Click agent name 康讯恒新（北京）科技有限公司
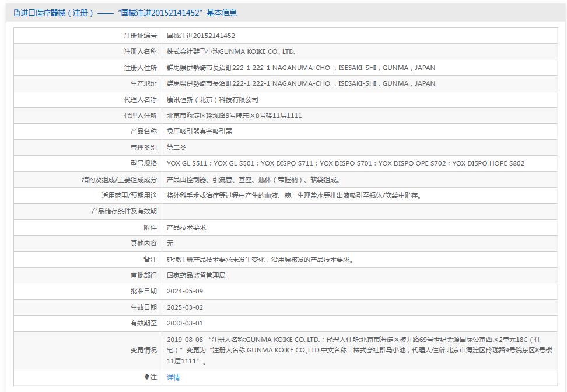The image size is (567, 392). click(x=212, y=99)
